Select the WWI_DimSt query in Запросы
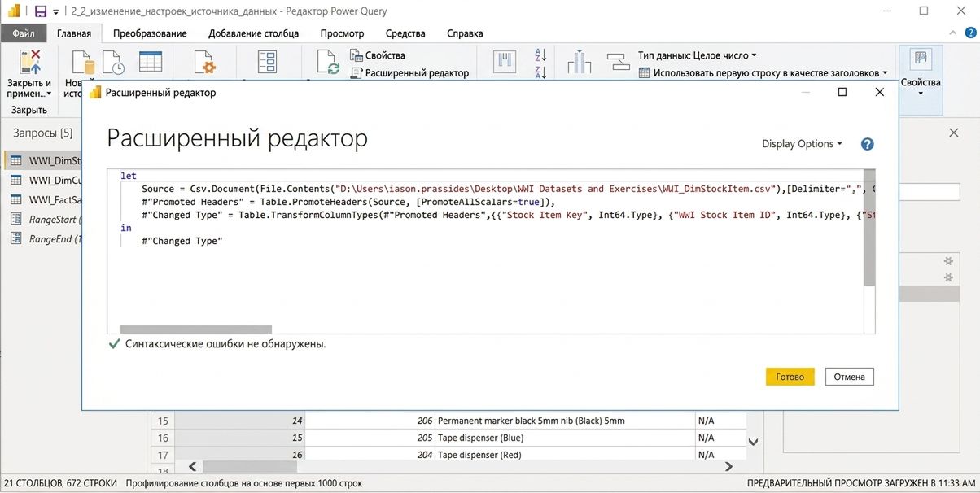Screen dimensions: 980x493 tap(44, 160)
